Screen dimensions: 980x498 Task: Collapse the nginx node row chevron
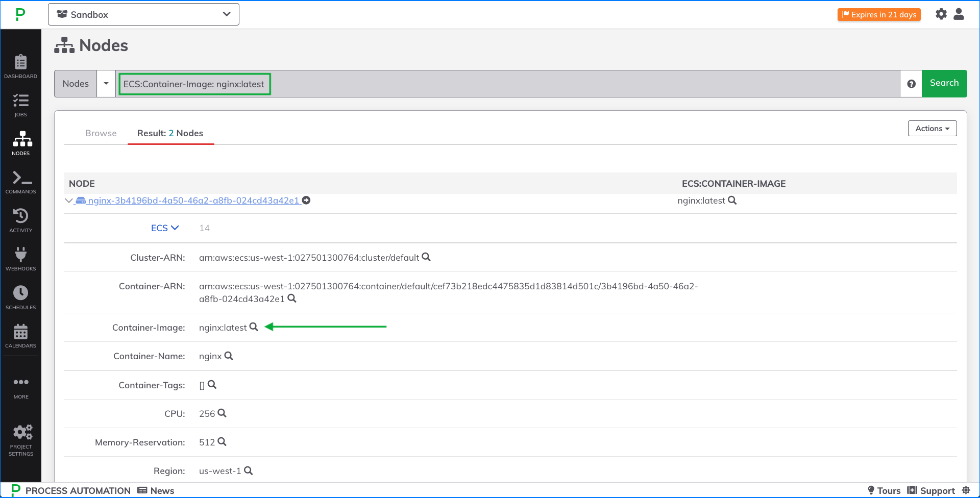coord(69,201)
